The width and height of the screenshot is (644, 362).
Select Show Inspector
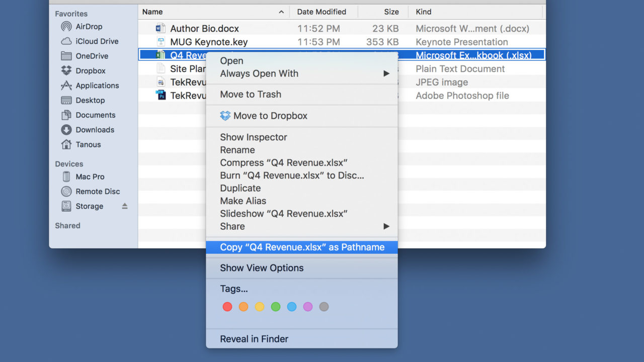click(x=254, y=137)
